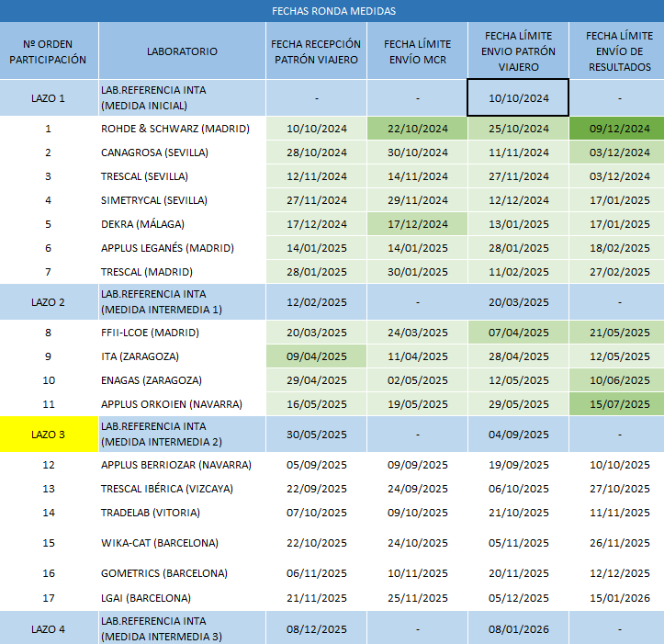Select the yellow LAZO 3 cell
This screenshot has height=644, width=664.
click(x=49, y=435)
